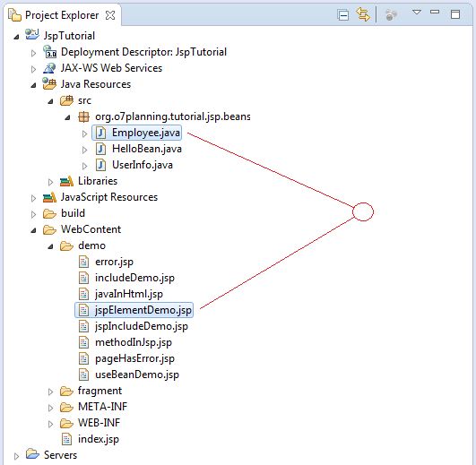Click the Collapse All toolbar icon
The image size is (476, 465).
click(343, 15)
